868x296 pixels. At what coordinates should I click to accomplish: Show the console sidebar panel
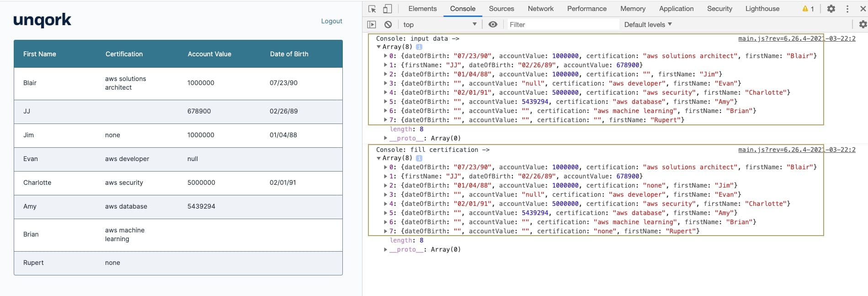tap(372, 25)
